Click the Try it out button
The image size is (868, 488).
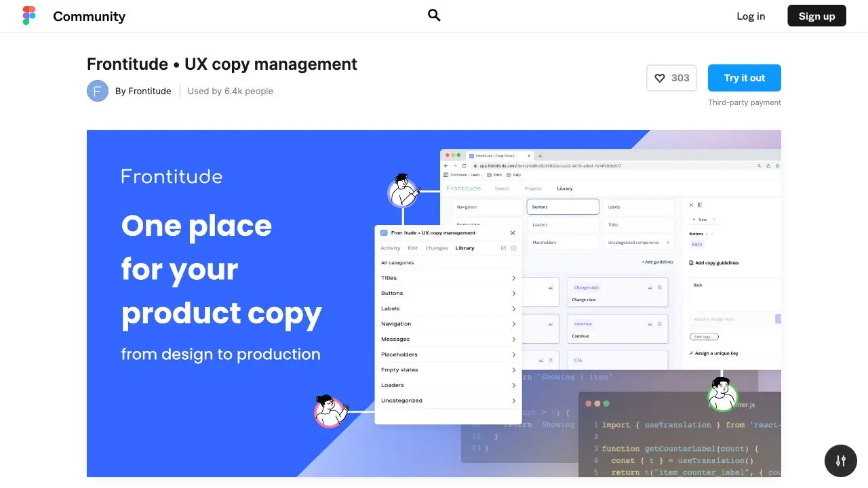point(744,78)
